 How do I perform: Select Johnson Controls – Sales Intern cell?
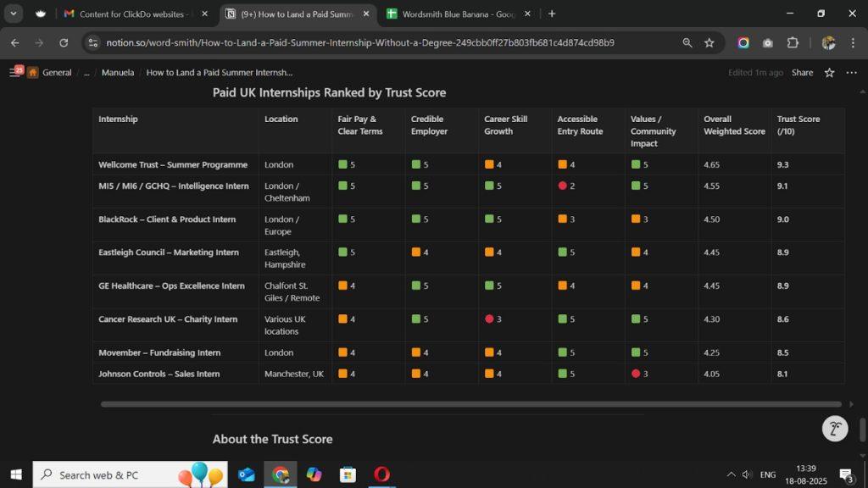[x=175, y=374]
